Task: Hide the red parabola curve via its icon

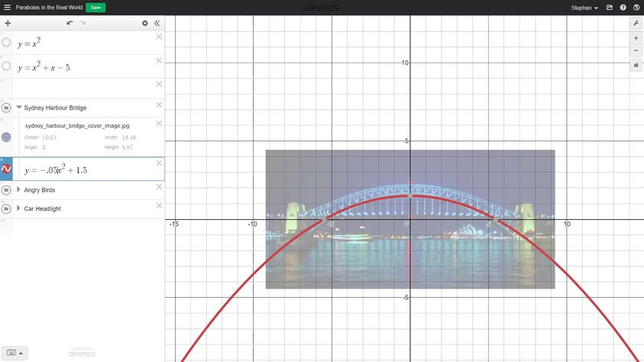Action: 6,169
